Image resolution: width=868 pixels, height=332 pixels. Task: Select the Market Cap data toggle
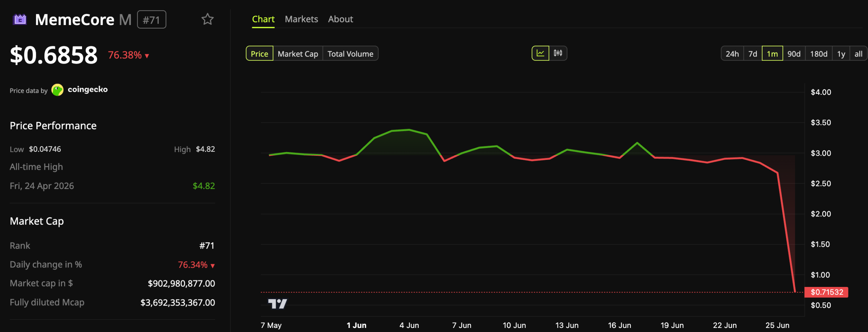pyautogui.click(x=298, y=54)
